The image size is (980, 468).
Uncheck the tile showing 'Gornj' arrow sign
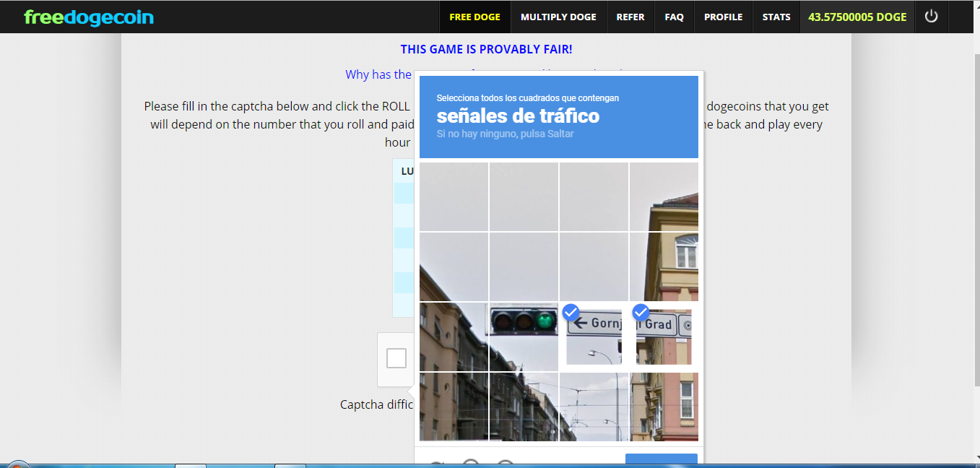tap(594, 337)
